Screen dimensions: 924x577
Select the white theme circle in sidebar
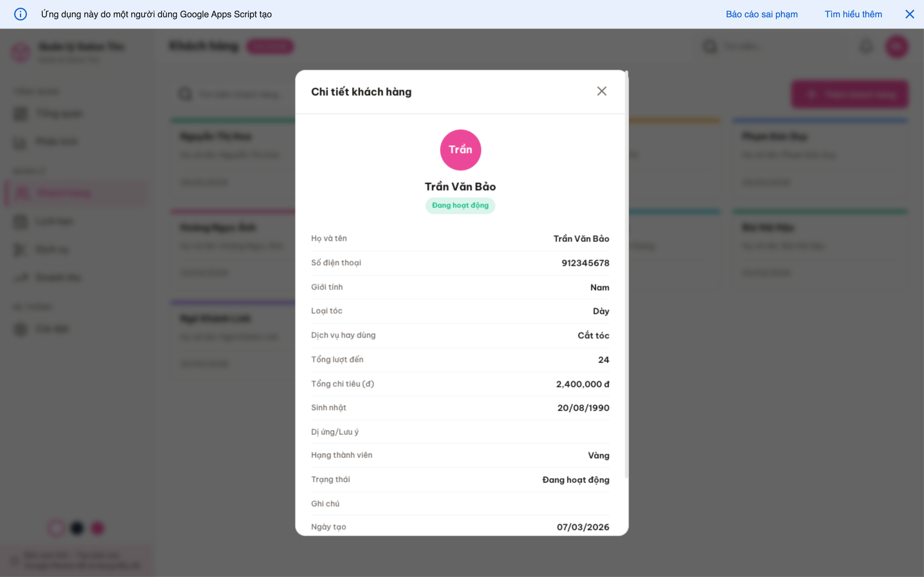point(56,528)
